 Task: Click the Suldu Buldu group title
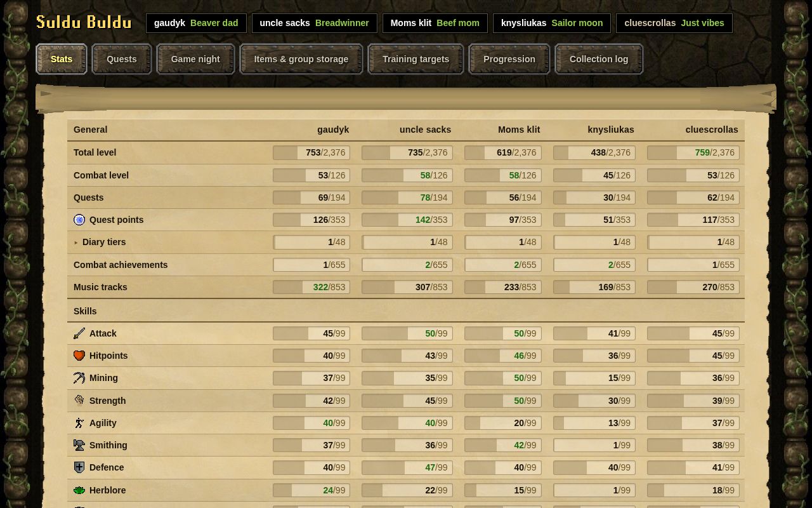point(84,22)
